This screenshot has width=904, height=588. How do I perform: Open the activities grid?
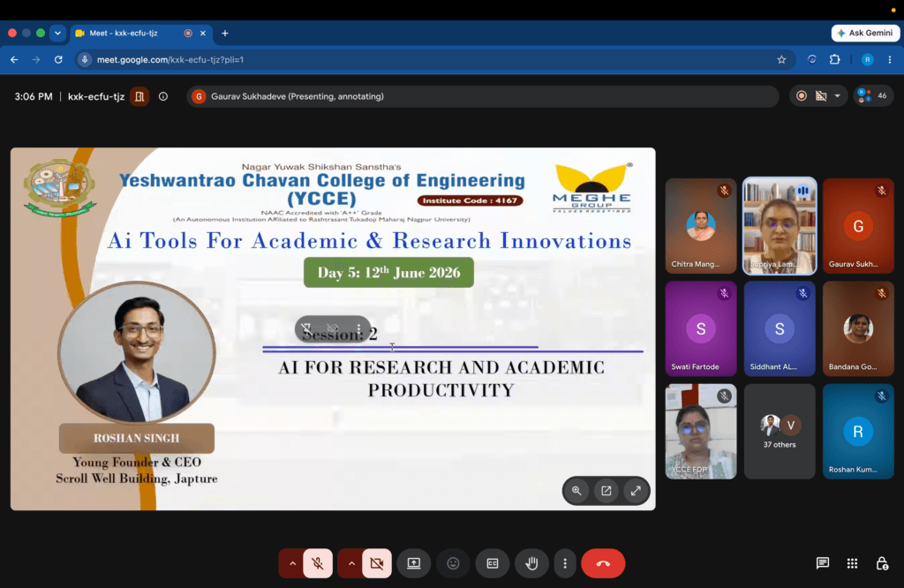coord(852,563)
